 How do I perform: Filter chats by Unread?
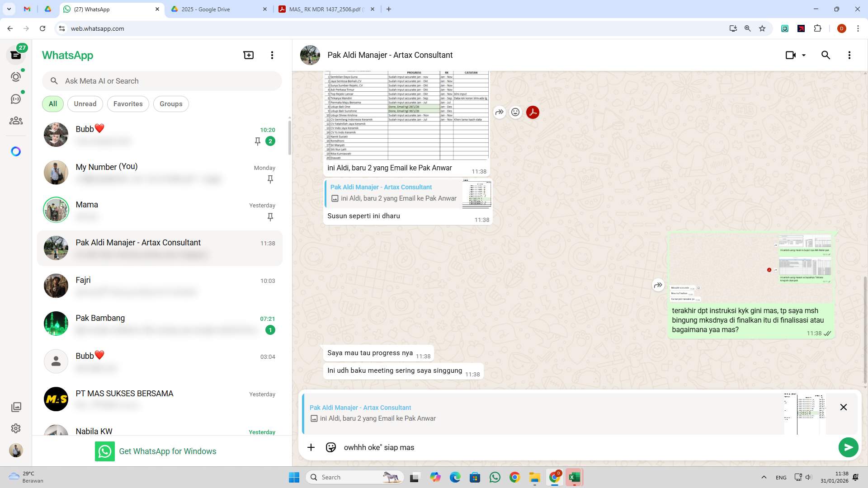click(85, 103)
